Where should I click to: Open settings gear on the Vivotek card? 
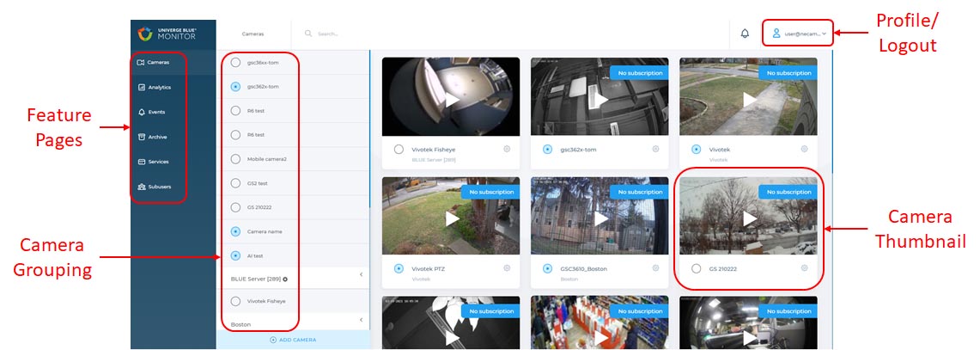coord(805,149)
